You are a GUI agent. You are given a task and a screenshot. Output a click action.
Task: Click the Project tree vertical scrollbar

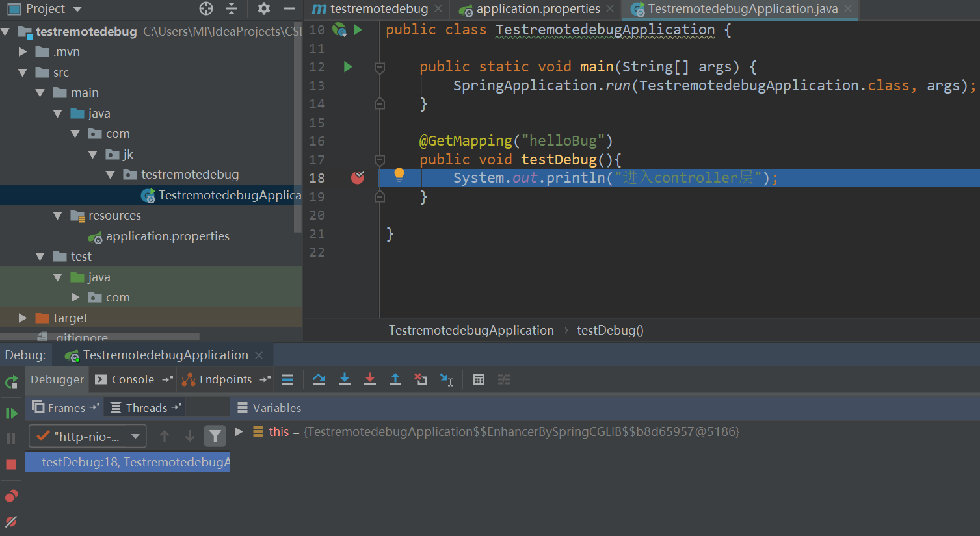point(298,127)
